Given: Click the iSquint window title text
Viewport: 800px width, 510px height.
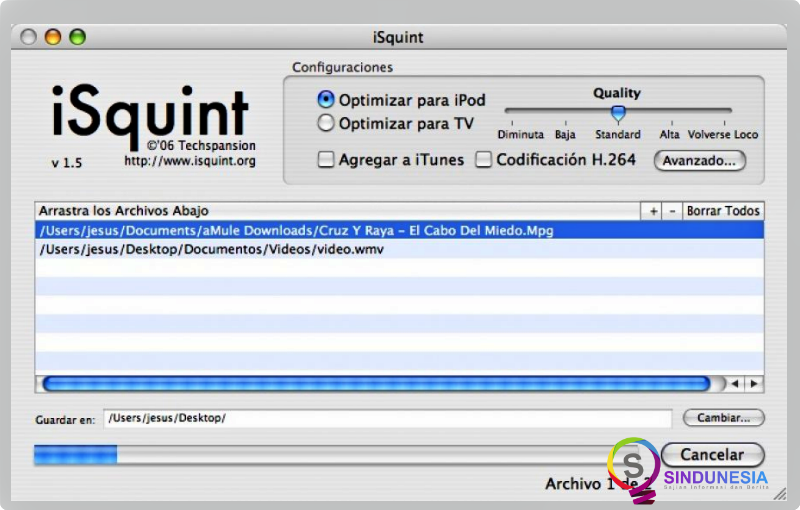Looking at the screenshot, I should tap(398, 38).
